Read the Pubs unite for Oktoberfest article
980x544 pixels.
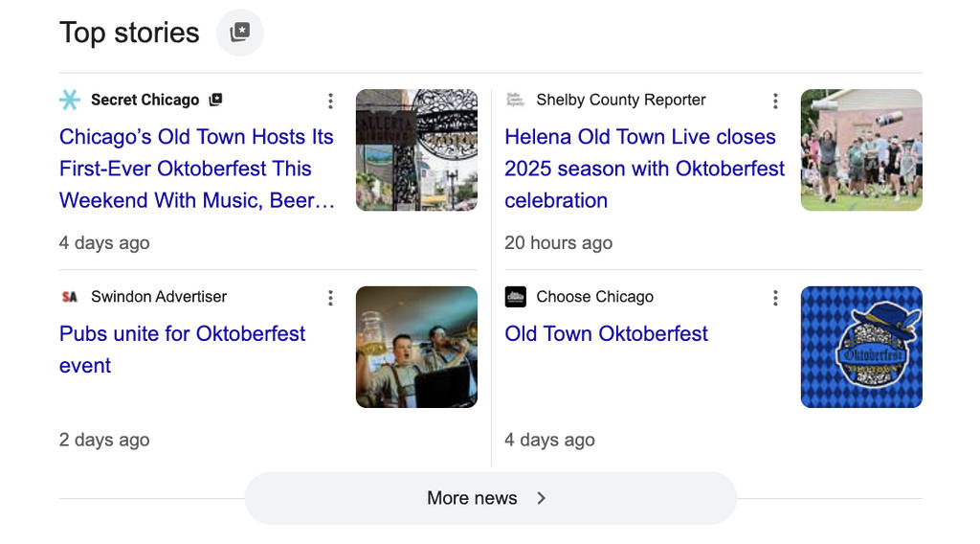182,349
